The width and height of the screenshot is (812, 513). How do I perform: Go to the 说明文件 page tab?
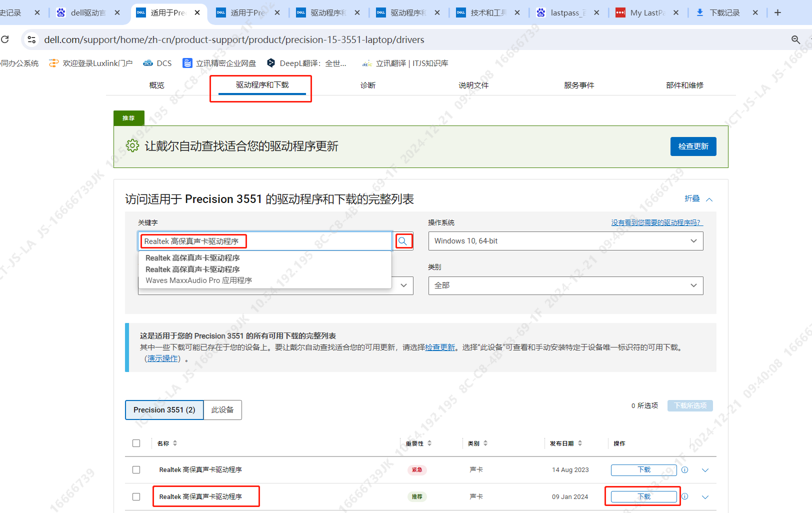473,85
